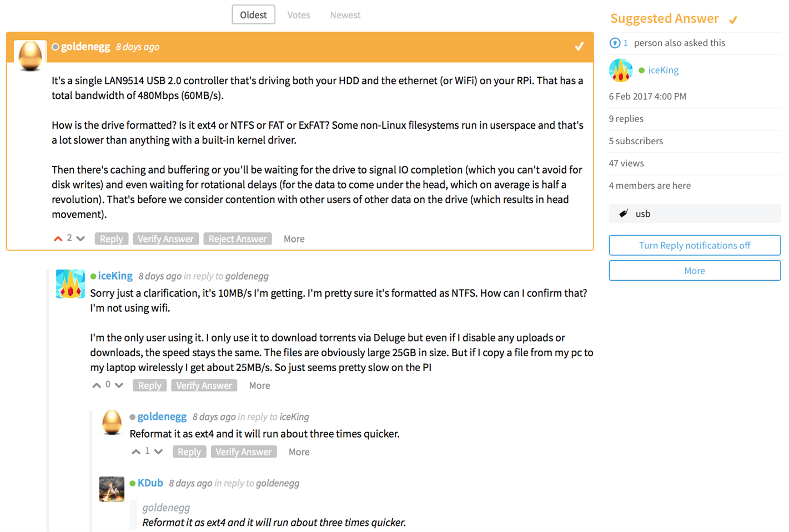Screen dimensions: 789x532
Task: Verify goldenegg's top answer
Action: click(165, 239)
